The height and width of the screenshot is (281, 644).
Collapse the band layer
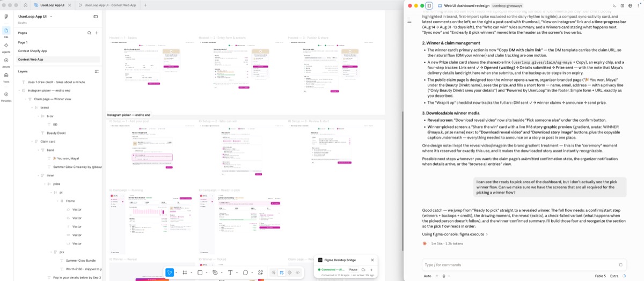[38, 150]
